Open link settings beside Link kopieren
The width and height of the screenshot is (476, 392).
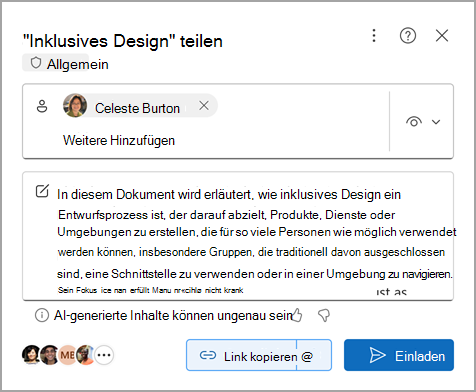tap(314, 355)
